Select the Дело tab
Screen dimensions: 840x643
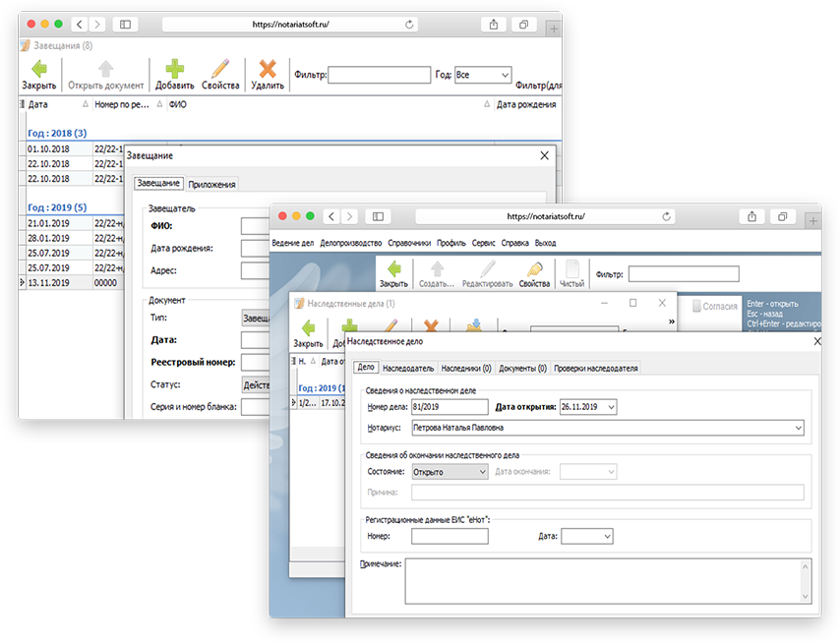[x=366, y=368]
